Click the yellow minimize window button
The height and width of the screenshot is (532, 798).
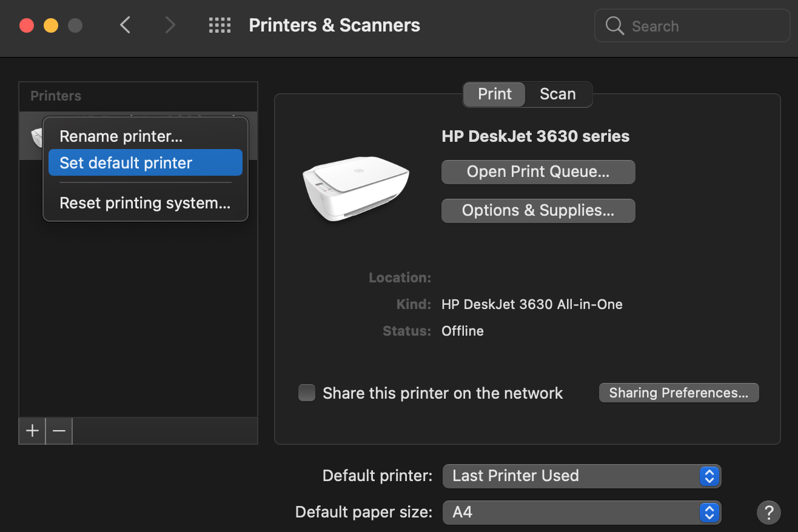51,25
